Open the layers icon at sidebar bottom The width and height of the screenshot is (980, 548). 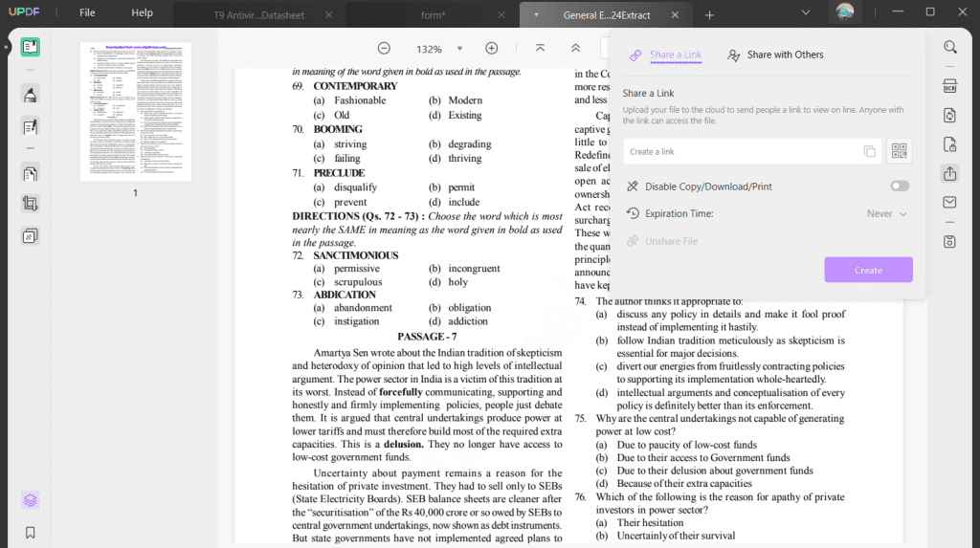(x=30, y=500)
